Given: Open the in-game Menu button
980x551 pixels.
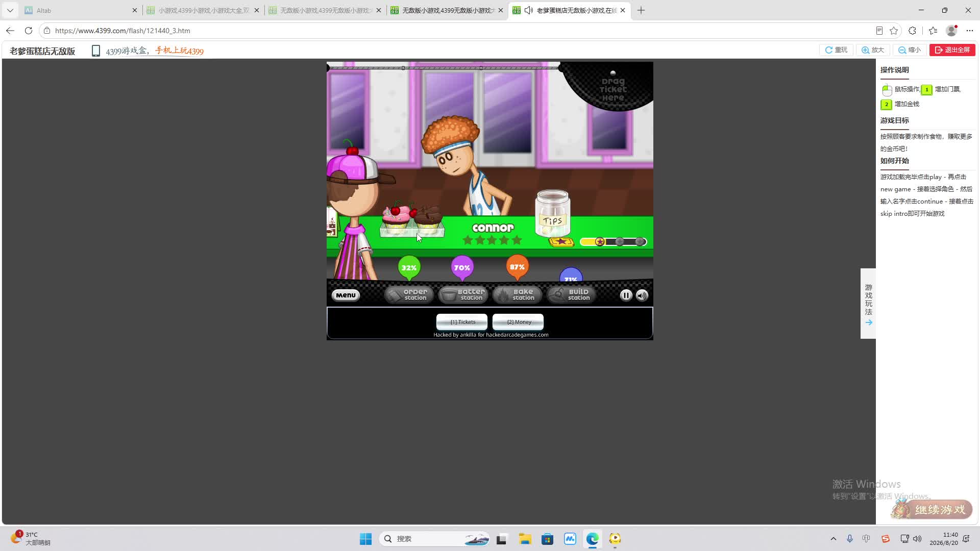Looking at the screenshot, I should (x=346, y=295).
